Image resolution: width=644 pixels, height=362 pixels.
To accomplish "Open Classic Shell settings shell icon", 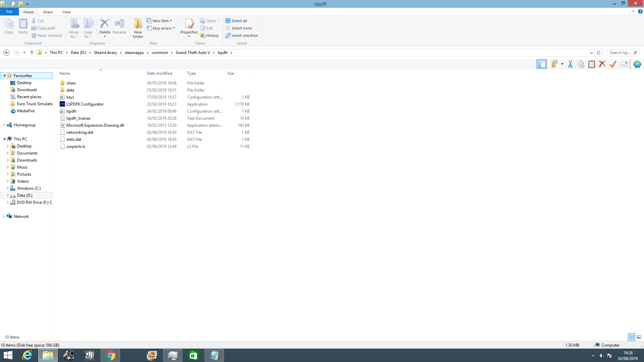I will click(x=637, y=64).
